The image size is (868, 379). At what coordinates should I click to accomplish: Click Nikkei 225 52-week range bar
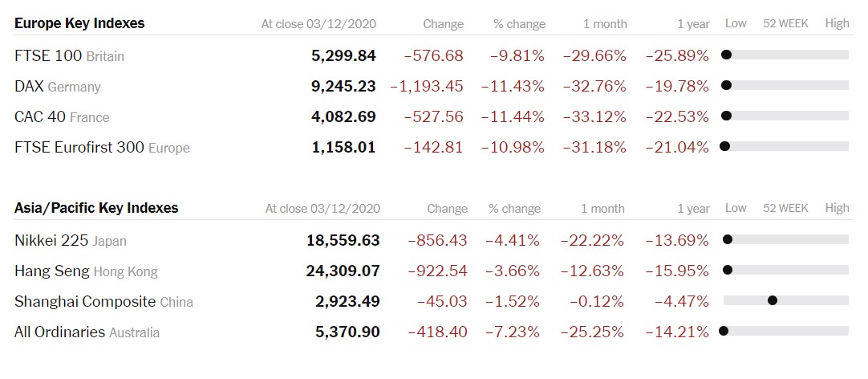tap(785, 239)
